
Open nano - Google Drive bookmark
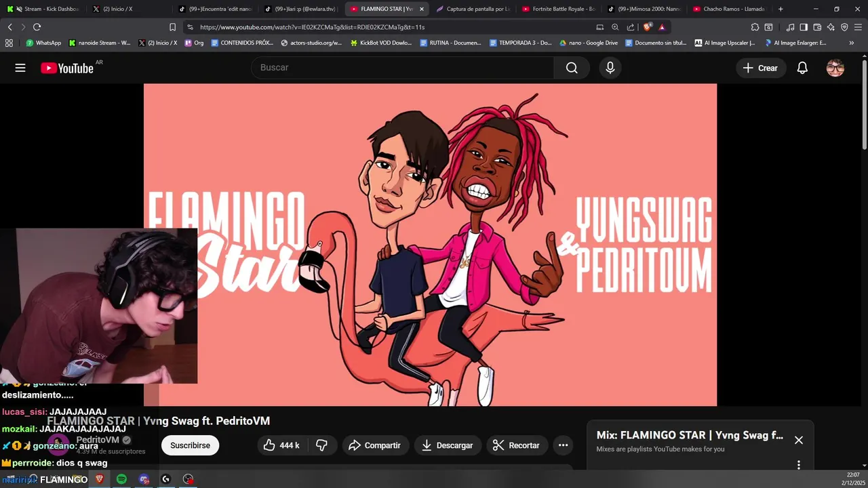[589, 43]
